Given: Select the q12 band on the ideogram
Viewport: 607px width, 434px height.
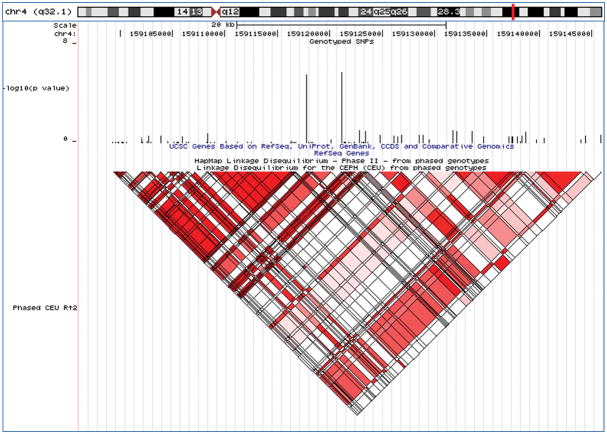Looking at the screenshot, I should [x=230, y=12].
